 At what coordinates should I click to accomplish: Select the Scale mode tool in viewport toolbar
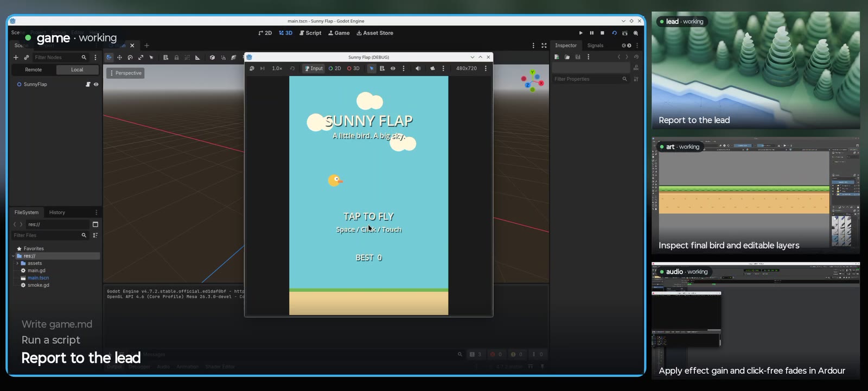click(x=141, y=57)
